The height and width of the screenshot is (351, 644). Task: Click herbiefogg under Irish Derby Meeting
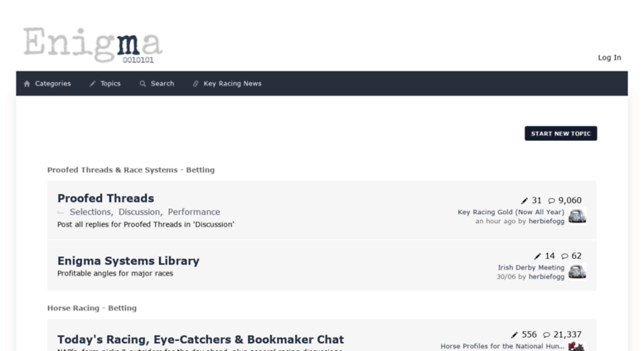click(x=546, y=276)
